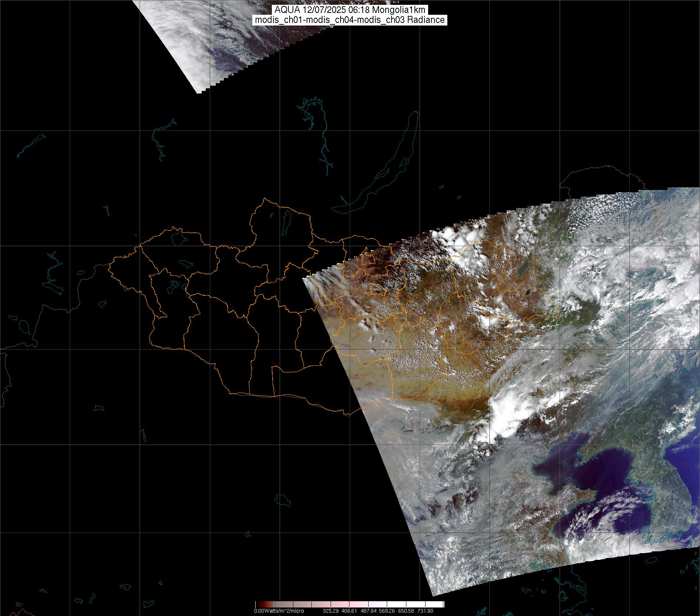
Task: Click the 650.58 radiance scale label
Action: tap(406, 611)
